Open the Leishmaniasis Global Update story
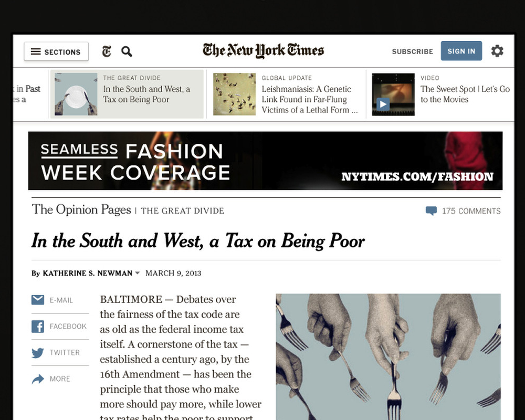The width and height of the screenshot is (525, 420). 287,94
